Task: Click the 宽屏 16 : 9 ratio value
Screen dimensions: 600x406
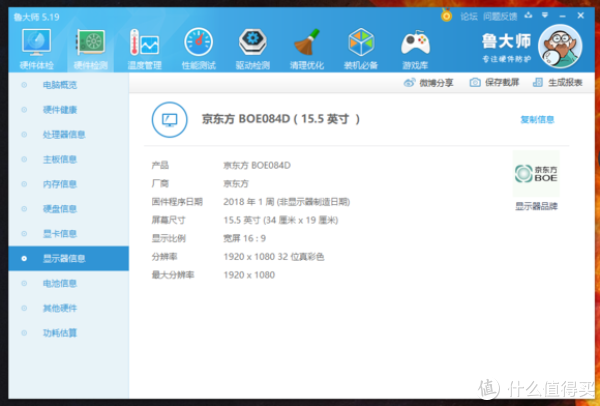Action: click(x=244, y=238)
